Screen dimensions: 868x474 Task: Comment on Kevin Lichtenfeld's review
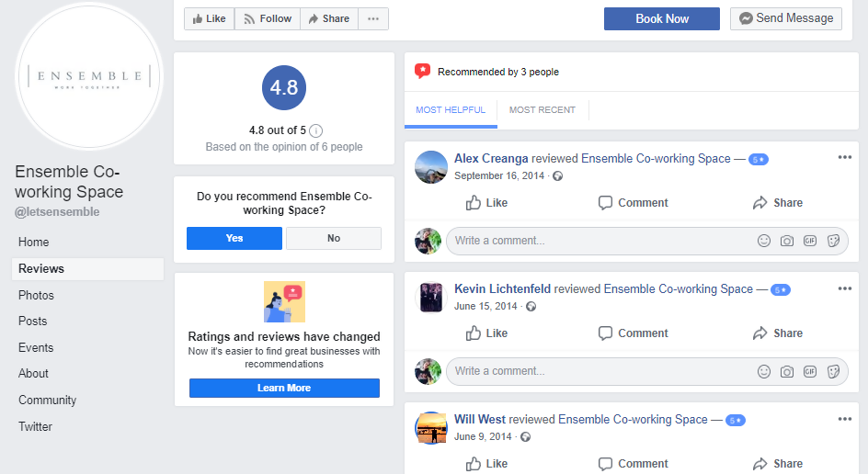pyautogui.click(x=633, y=333)
